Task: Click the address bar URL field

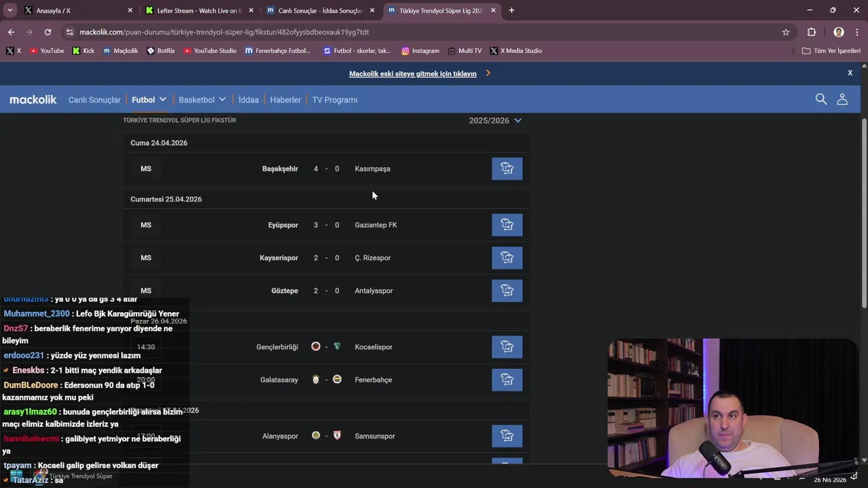Action: point(427,32)
